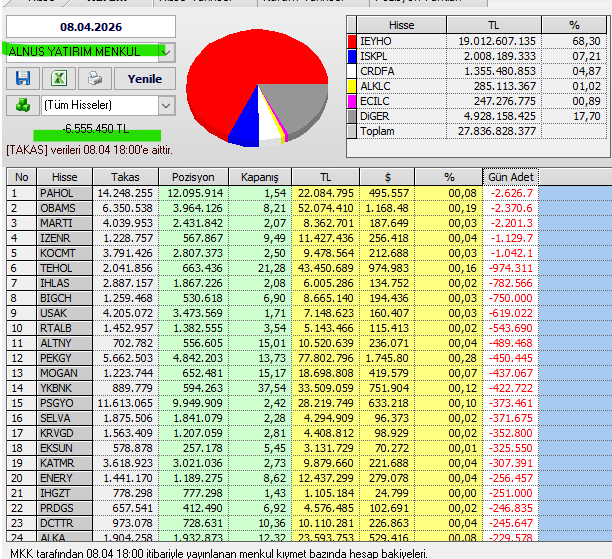Select the MARTI stock cell
612x559 pixels.
(65, 223)
